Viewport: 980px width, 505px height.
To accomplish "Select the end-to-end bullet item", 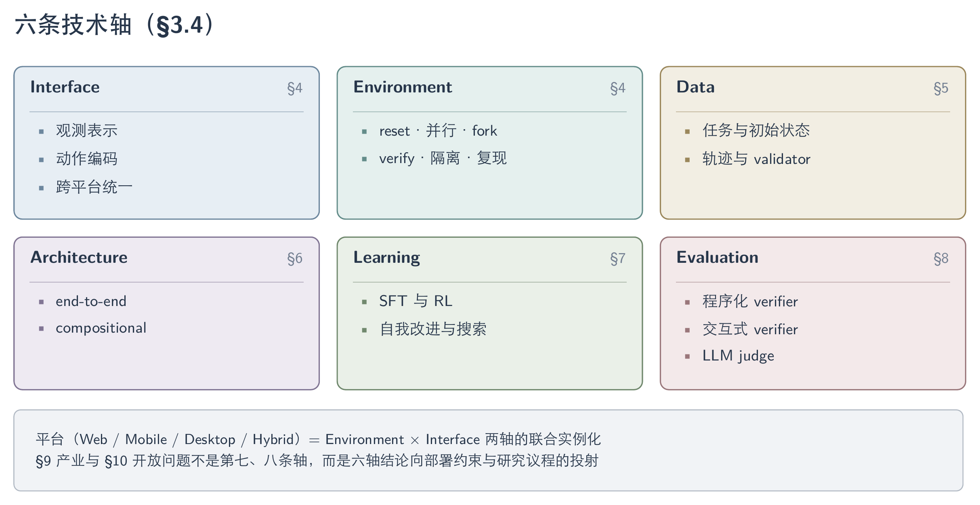I will [x=91, y=301].
